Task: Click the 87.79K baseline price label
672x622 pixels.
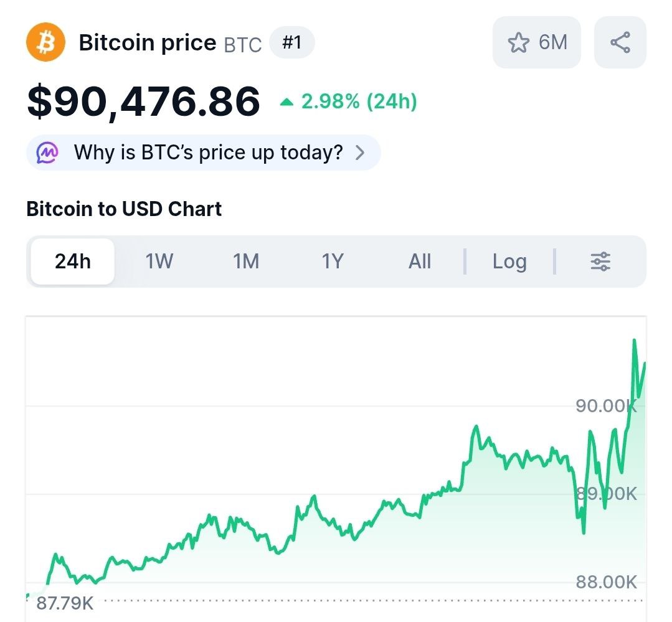Action: [x=65, y=603]
